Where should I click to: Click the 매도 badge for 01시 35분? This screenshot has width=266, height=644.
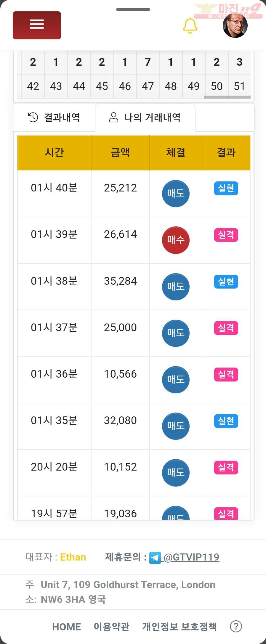pos(176,426)
